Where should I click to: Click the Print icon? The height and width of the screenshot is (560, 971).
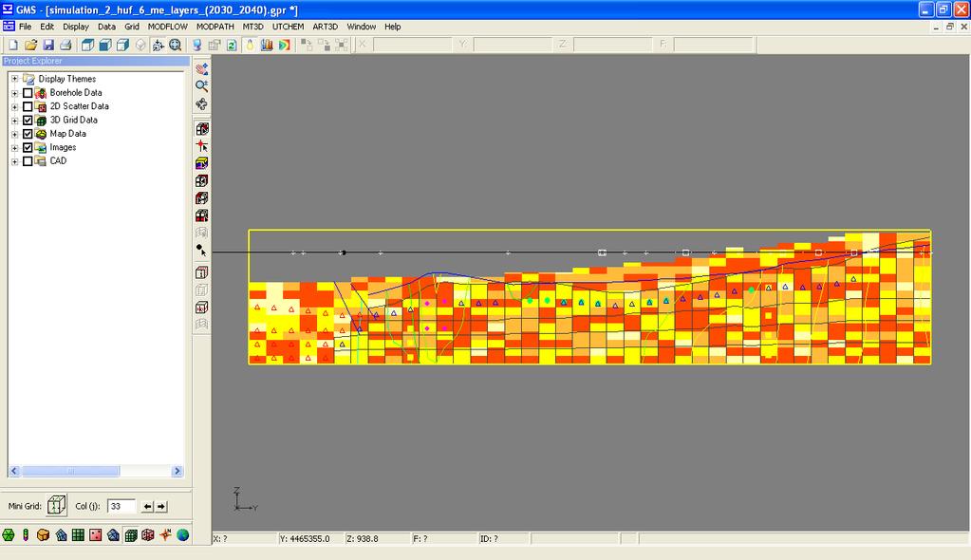point(65,45)
